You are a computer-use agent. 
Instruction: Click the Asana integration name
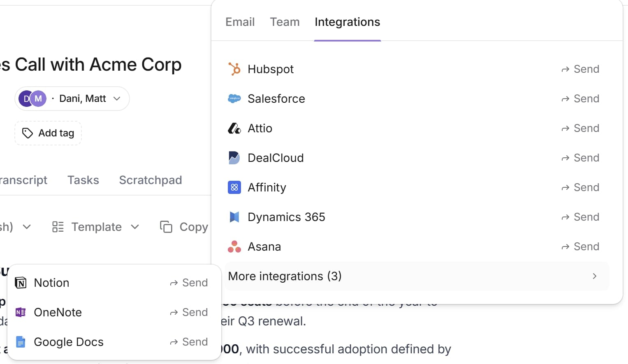[264, 247]
